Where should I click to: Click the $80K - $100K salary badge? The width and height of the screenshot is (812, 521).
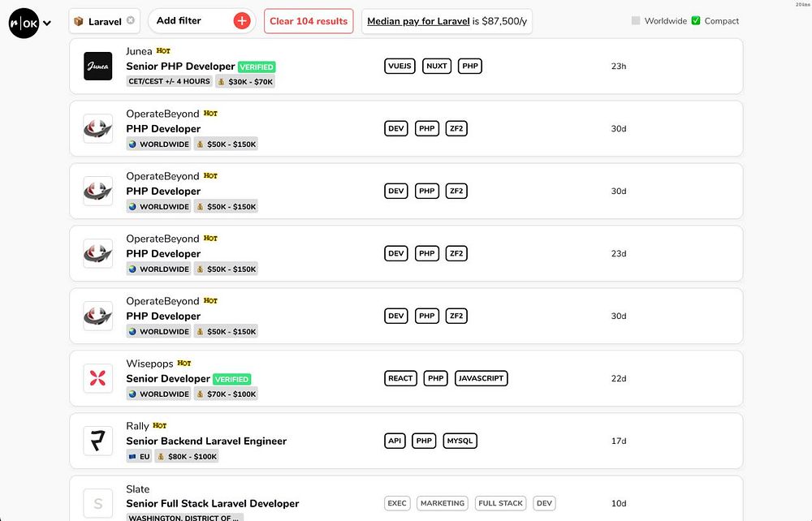[187, 456]
